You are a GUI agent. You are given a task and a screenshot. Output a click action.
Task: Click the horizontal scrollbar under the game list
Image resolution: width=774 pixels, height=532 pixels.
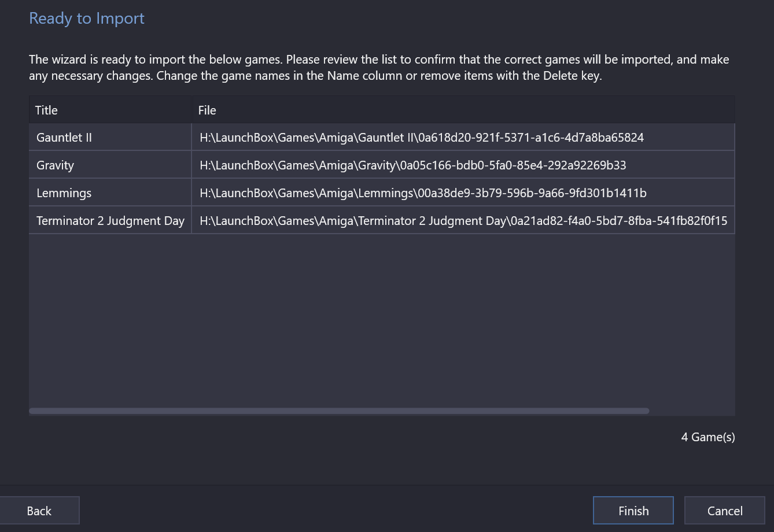click(x=339, y=411)
